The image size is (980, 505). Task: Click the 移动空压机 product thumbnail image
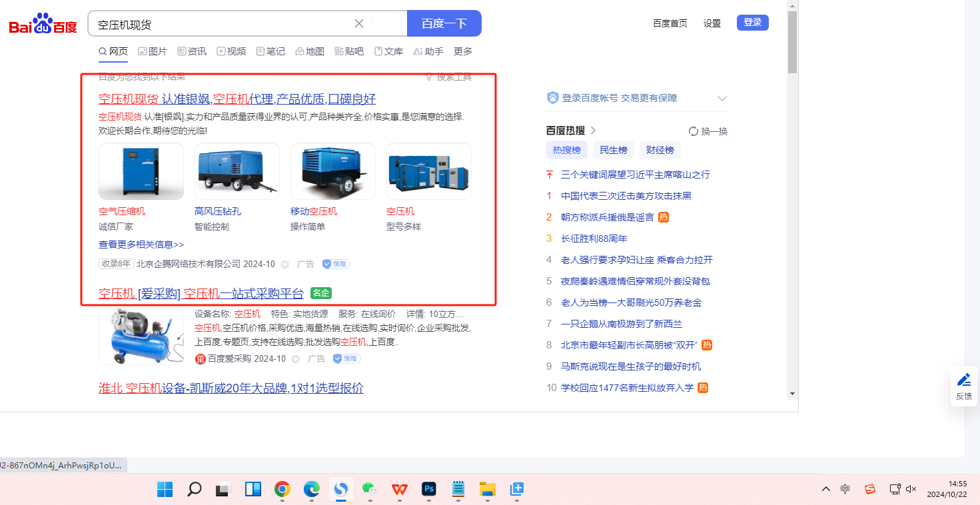(333, 171)
